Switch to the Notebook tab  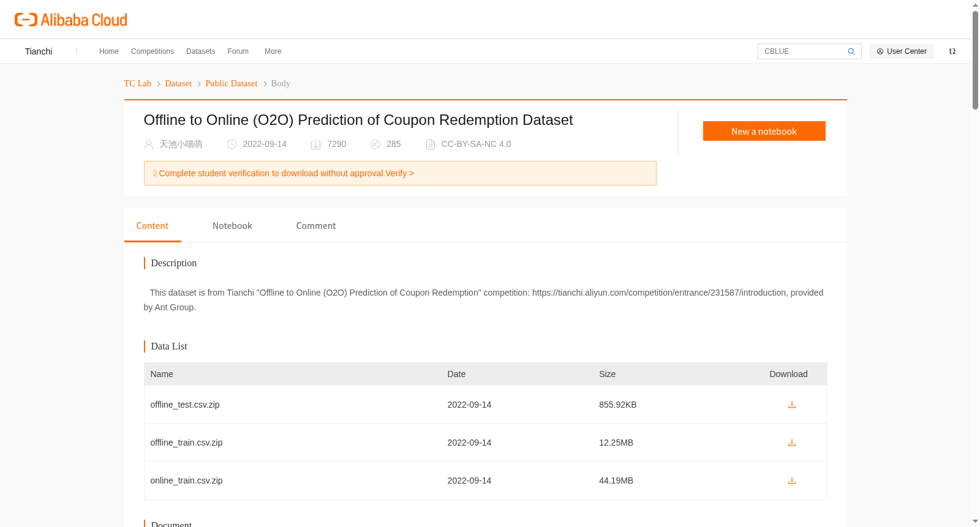click(x=232, y=225)
